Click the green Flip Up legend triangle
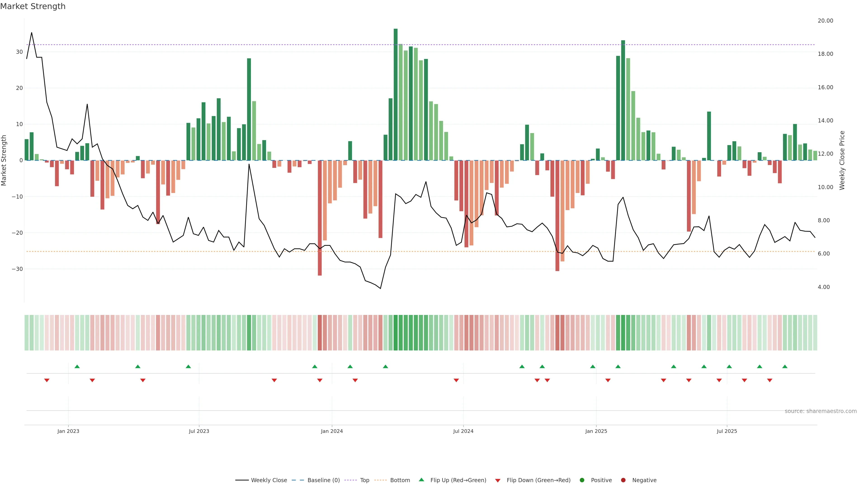The image size is (868, 488). (421, 480)
